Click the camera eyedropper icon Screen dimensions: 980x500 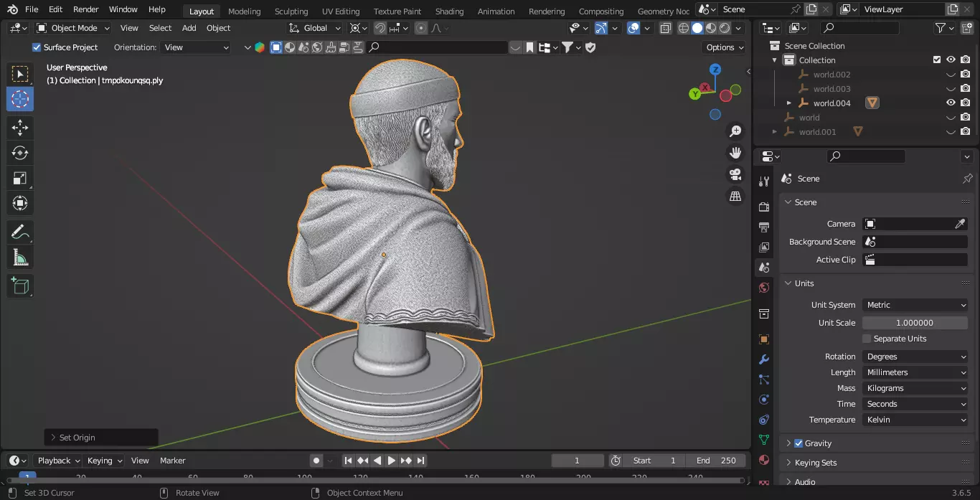pos(960,224)
